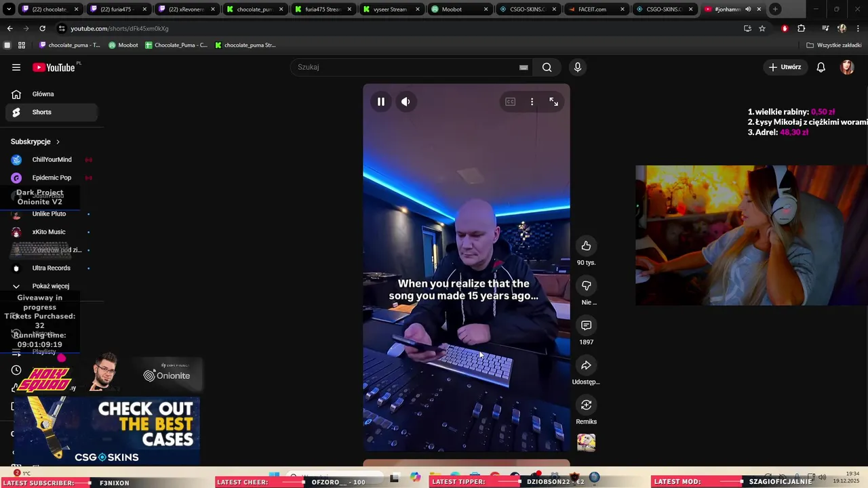Open the Epidemic Pop subscription
868x488 pixels.
pyautogui.click(x=52, y=178)
